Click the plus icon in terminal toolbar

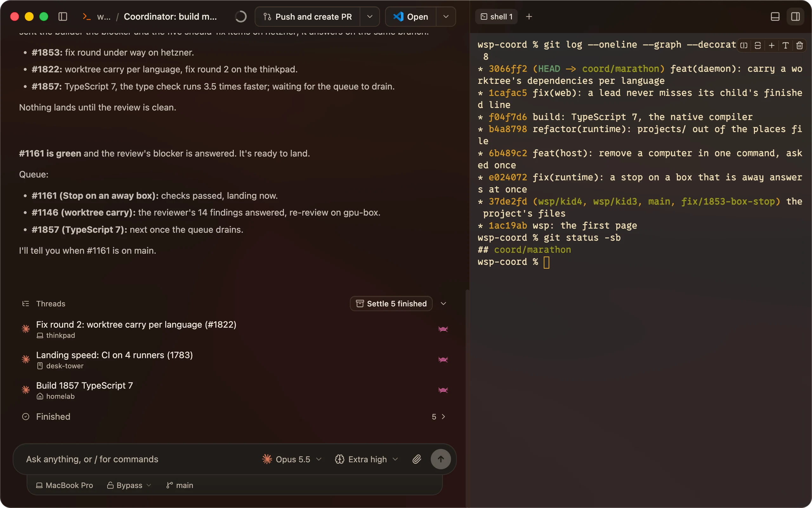[x=772, y=45]
